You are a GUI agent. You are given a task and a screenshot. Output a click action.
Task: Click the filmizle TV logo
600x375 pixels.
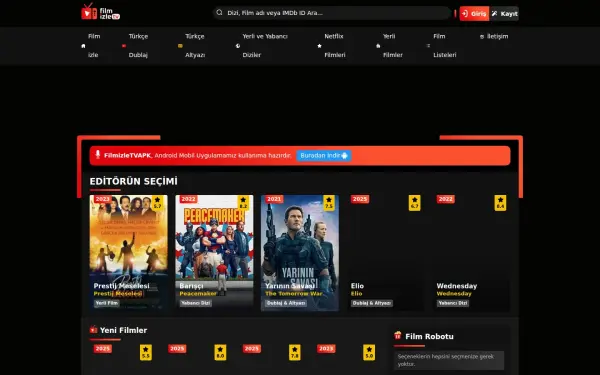(x=100, y=12)
